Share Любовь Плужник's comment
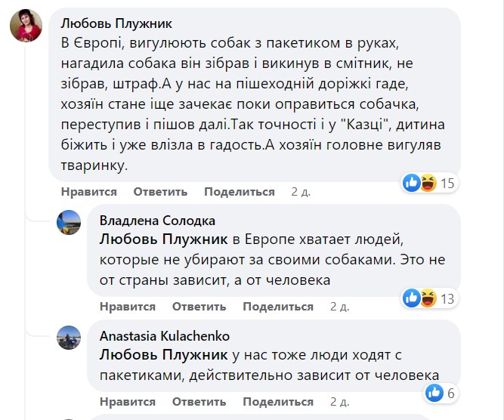 point(239,192)
